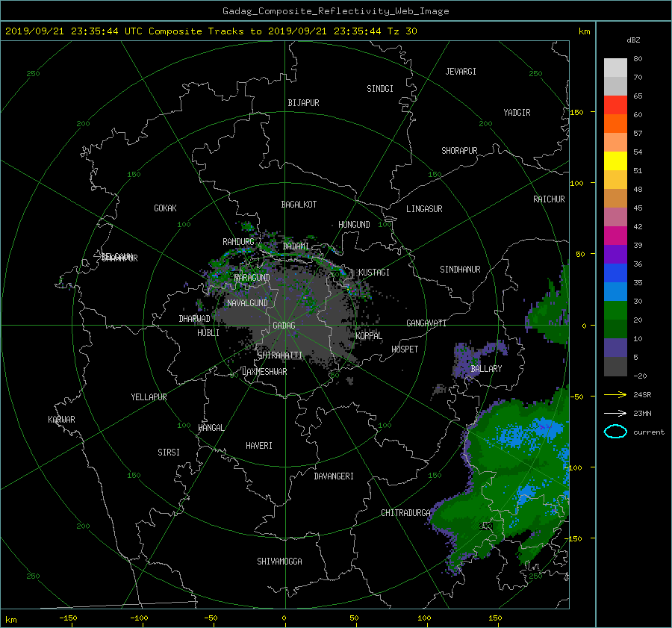Click the YELLAPUR city label
This screenshot has height=628, width=672.
pos(149,397)
